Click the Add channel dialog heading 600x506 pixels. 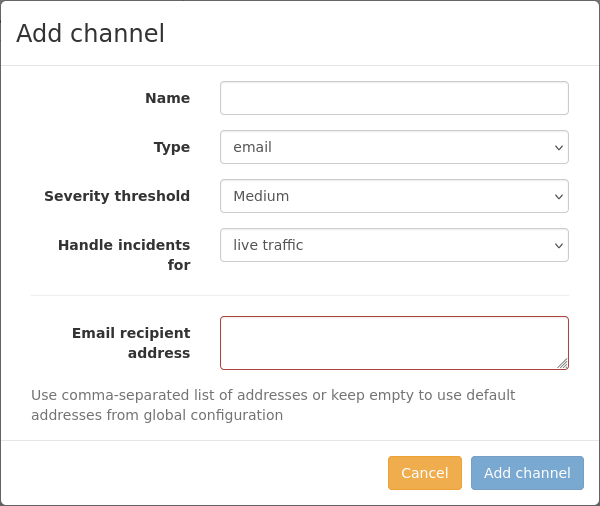click(90, 33)
